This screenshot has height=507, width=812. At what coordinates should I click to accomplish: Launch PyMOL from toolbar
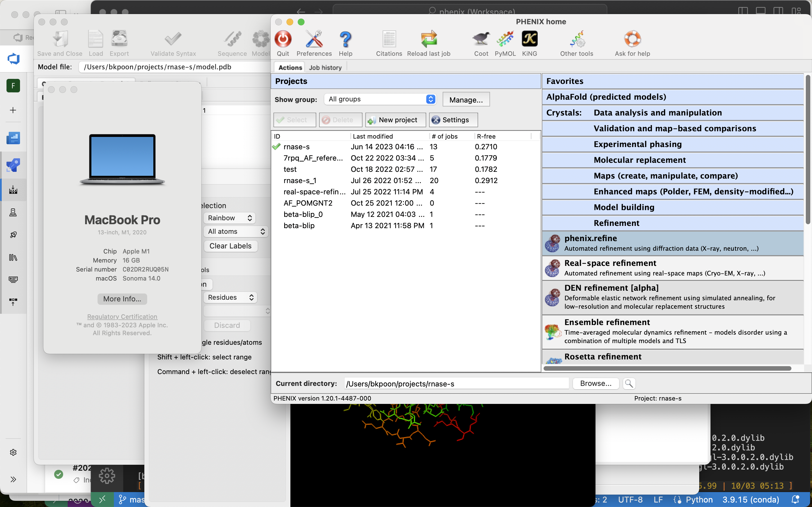(x=505, y=39)
